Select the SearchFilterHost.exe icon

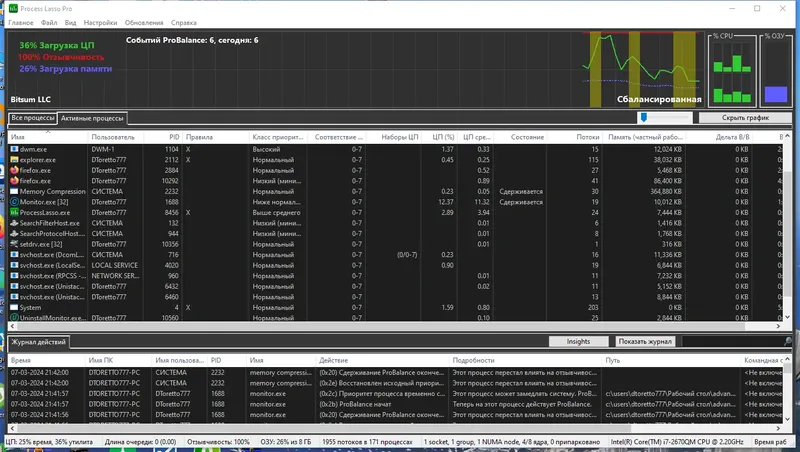pyautogui.click(x=14, y=223)
